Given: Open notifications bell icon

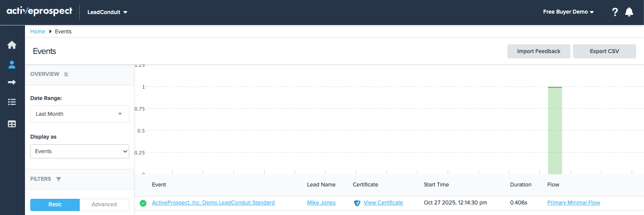Looking at the screenshot, I should (629, 12).
